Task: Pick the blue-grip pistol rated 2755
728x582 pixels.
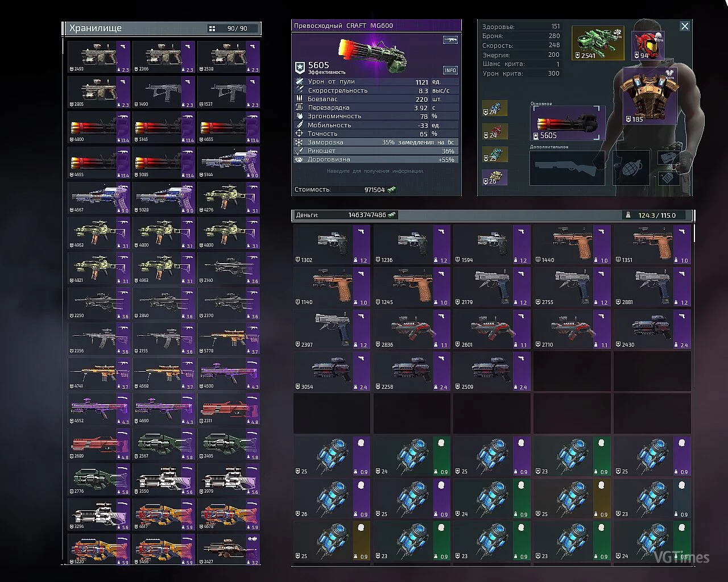Action: tap(572, 286)
